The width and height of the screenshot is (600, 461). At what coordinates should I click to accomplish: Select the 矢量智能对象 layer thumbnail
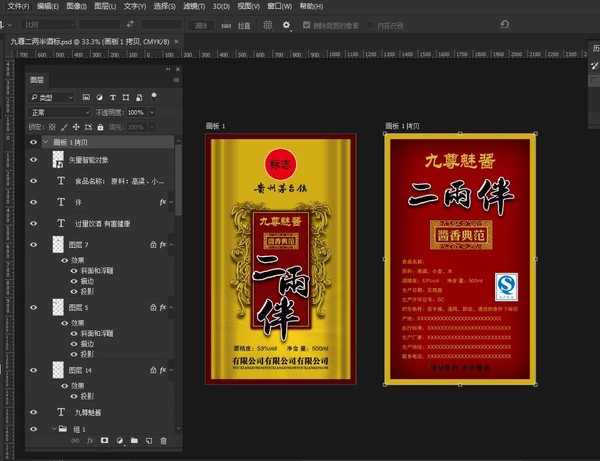coord(58,160)
